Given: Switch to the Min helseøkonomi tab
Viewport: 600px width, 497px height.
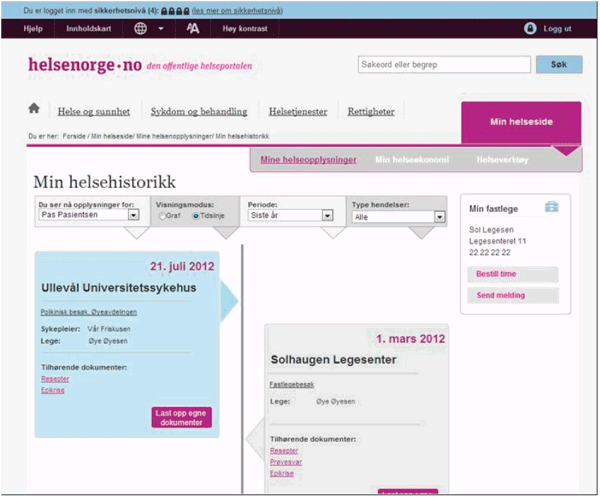Looking at the screenshot, I should click(x=412, y=159).
